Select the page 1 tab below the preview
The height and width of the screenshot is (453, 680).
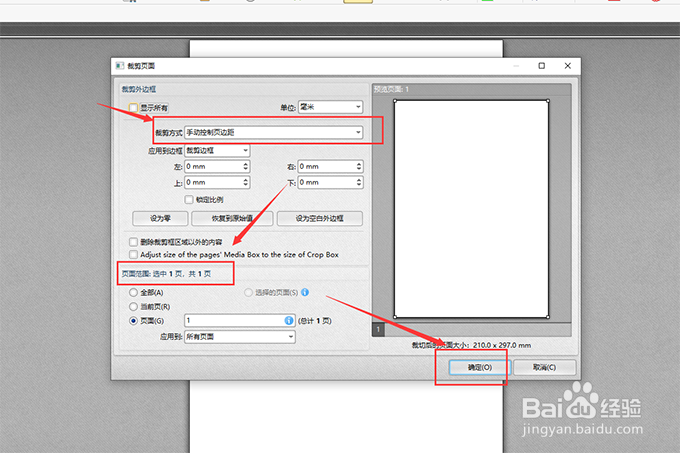pyautogui.click(x=378, y=329)
